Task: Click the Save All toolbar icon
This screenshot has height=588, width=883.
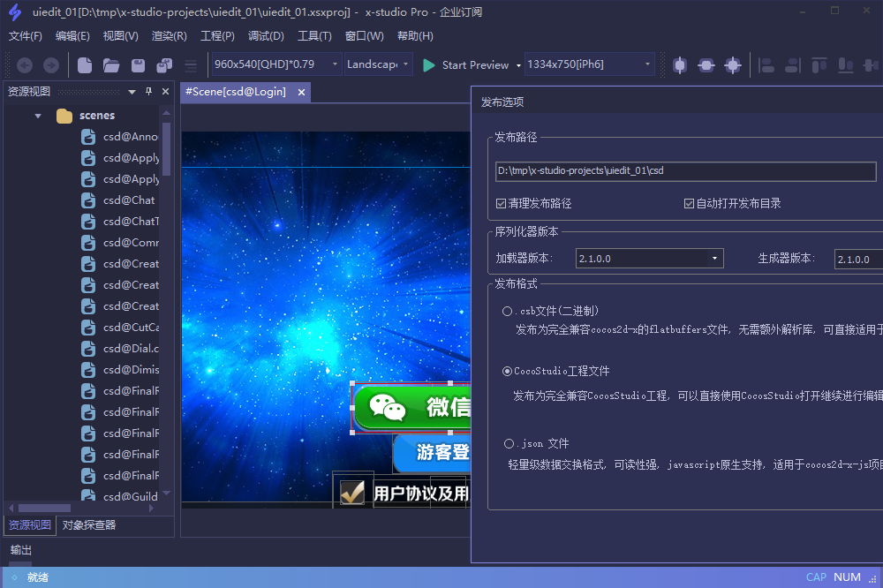Action: (164, 65)
